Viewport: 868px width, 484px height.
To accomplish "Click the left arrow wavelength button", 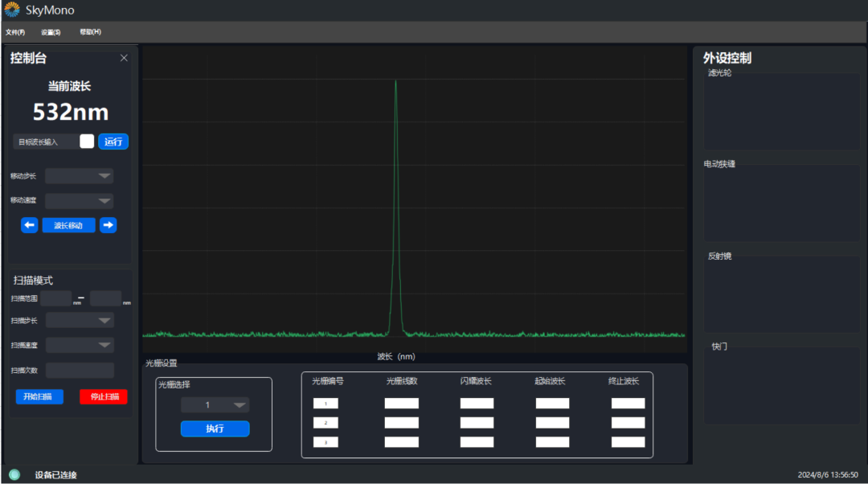I will coord(30,225).
